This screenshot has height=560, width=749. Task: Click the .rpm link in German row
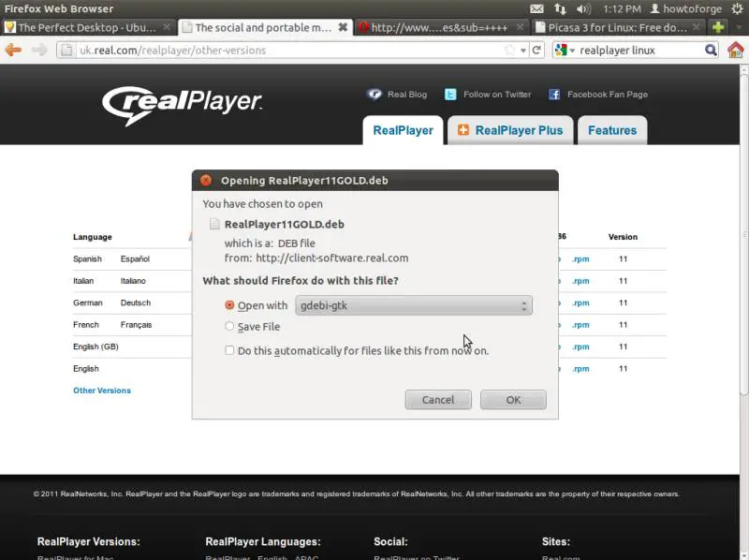[x=580, y=302]
